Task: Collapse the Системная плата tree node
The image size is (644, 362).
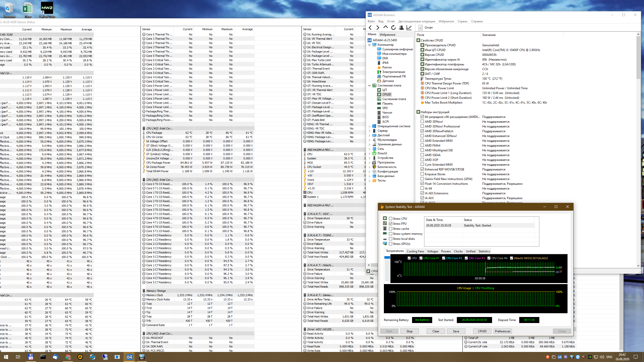Action: [x=369, y=85]
